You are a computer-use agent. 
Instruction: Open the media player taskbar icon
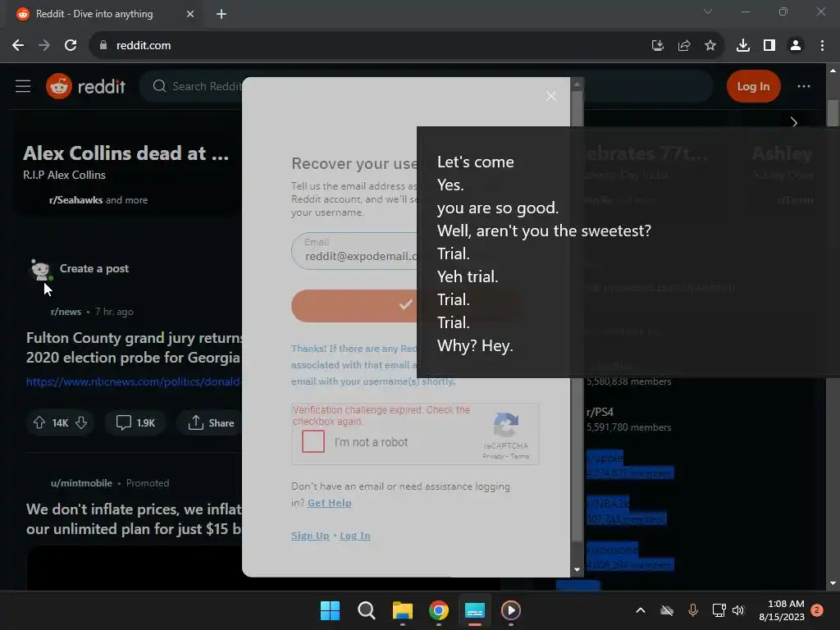(x=510, y=610)
